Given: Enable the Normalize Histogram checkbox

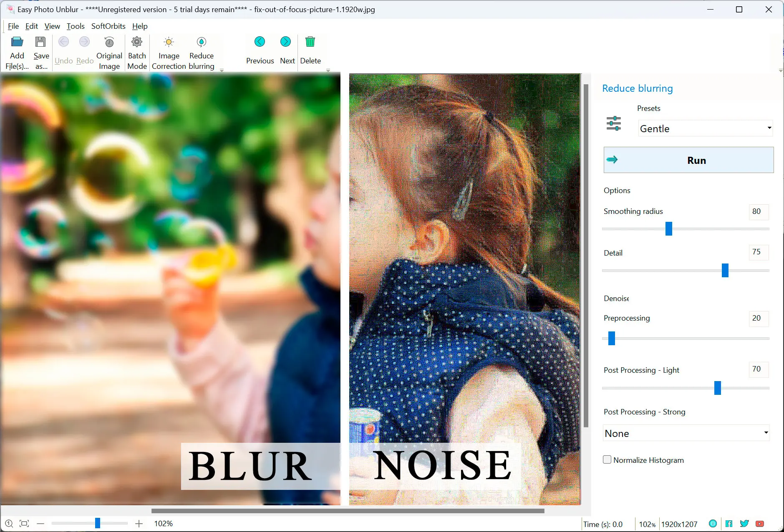Looking at the screenshot, I should 607,460.
